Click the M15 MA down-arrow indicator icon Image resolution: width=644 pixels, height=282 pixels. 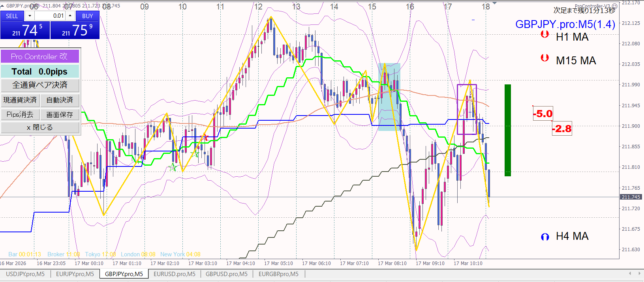point(544,58)
